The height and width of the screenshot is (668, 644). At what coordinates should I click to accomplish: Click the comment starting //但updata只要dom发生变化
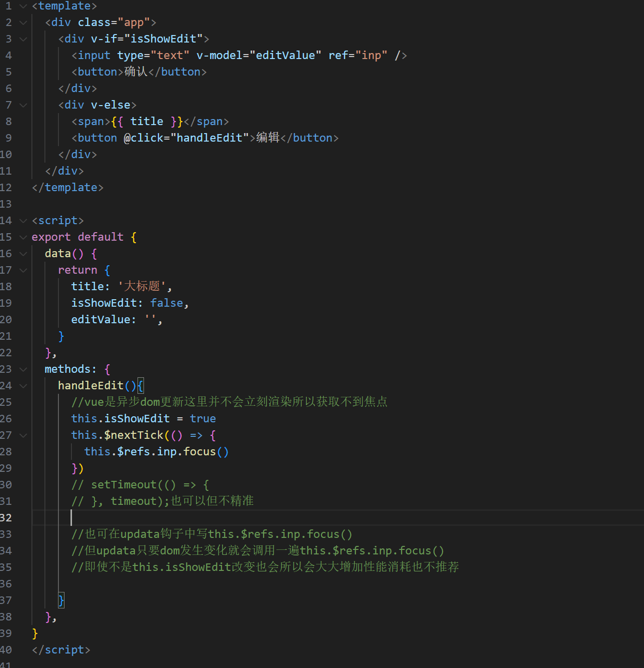(258, 550)
